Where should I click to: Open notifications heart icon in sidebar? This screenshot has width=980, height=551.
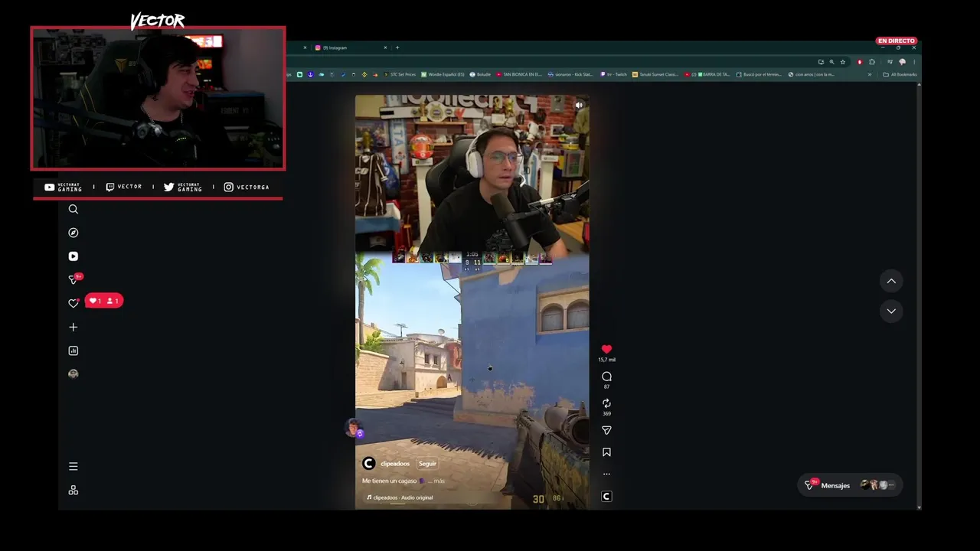(73, 303)
